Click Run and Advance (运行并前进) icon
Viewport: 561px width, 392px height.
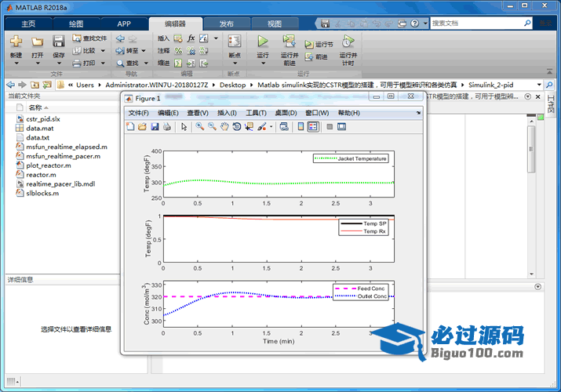coord(289,41)
